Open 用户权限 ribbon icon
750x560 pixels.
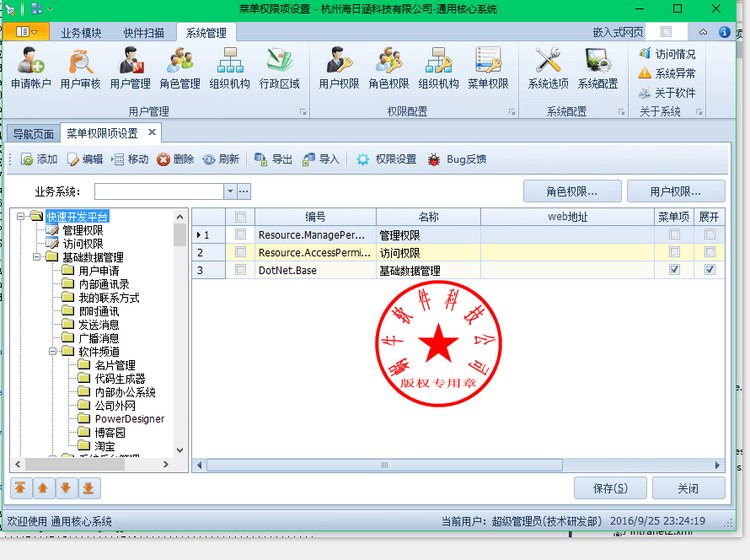(339, 68)
